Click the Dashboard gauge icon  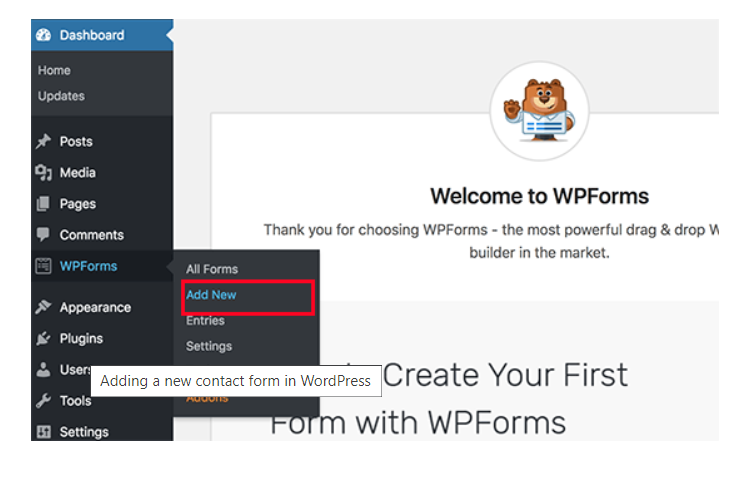43,35
